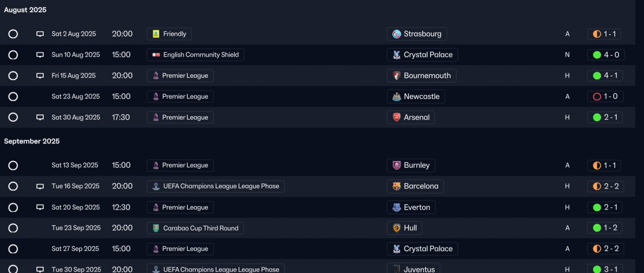Click the Barcelona club badge
This screenshot has width=644, height=273.
click(x=397, y=187)
